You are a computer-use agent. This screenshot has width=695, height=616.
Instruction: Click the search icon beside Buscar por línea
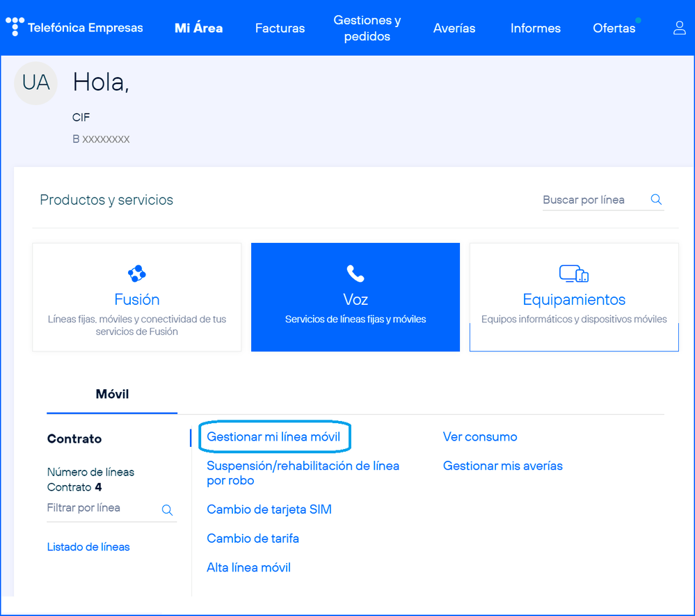(655, 200)
